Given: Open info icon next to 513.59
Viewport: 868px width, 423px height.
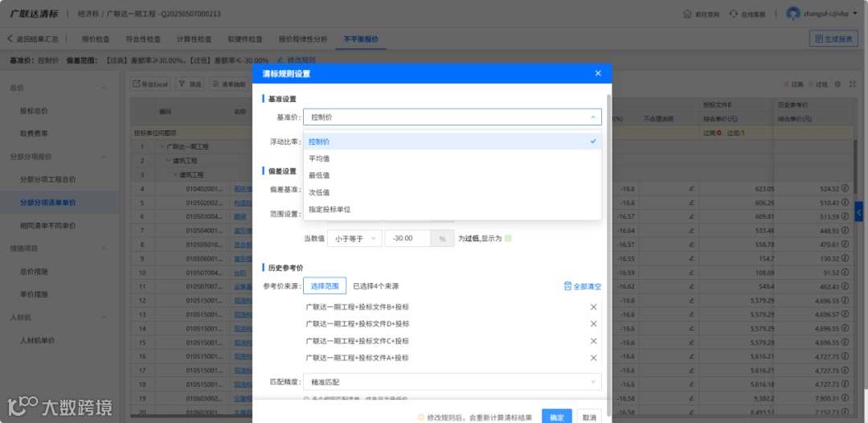Looking at the screenshot, I should pos(847,216).
